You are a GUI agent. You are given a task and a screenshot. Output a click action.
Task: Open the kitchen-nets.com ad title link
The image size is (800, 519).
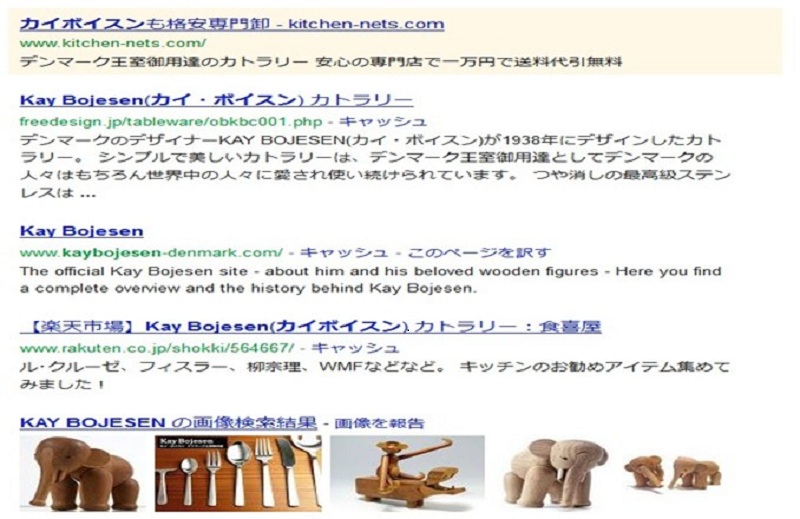click(232, 24)
